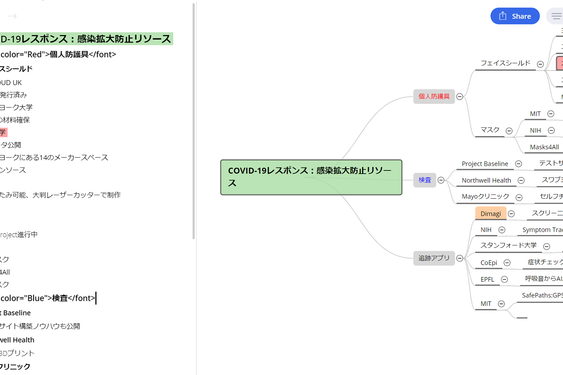Collapse the マスク branch

click(x=509, y=131)
